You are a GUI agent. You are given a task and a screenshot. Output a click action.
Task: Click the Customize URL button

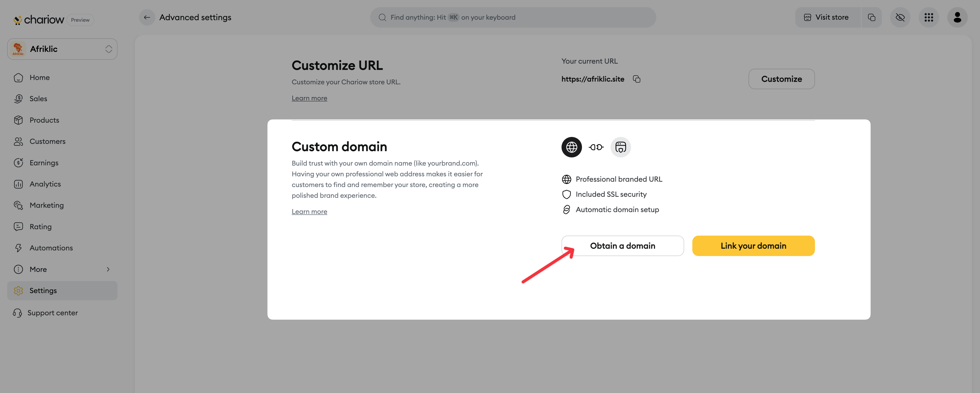pos(781,79)
